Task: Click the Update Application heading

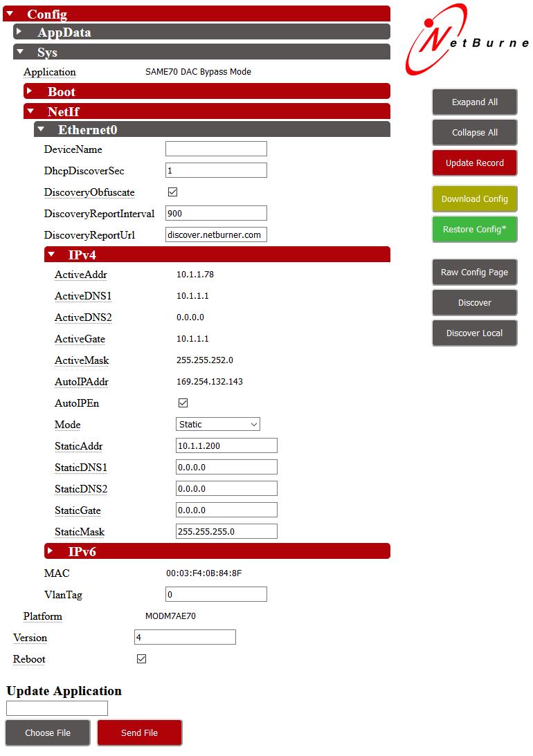Action: 64,691
